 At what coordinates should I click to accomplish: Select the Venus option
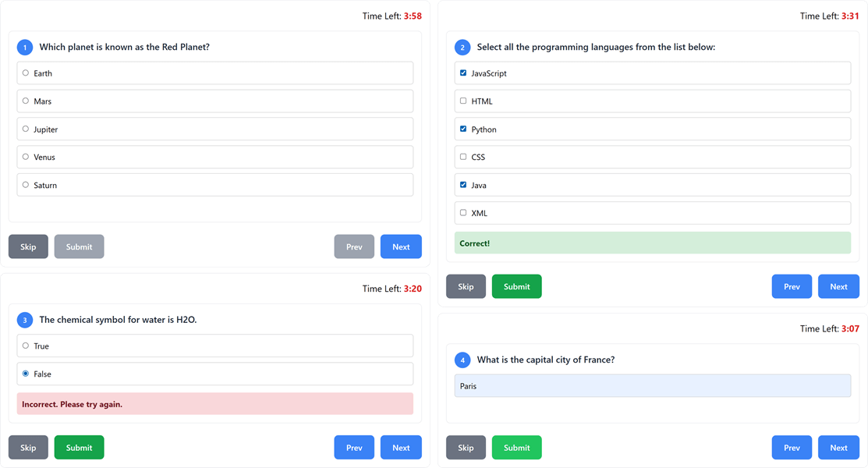[x=26, y=157]
